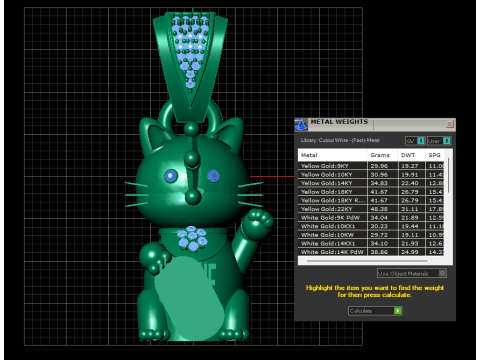The height and width of the screenshot is (360, 480).
Task: Select the White Gold:9K PdW row
Action: tap(371, 218)
